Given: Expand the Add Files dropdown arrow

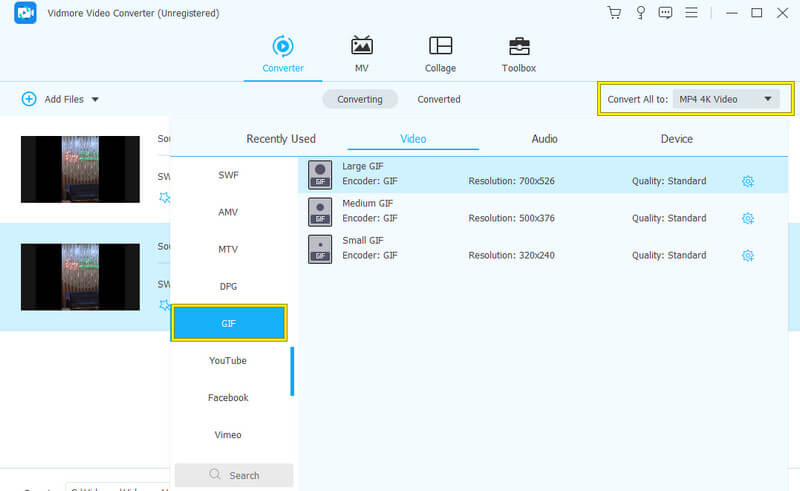Looking at the screenshot, I should tap(95, 100).
